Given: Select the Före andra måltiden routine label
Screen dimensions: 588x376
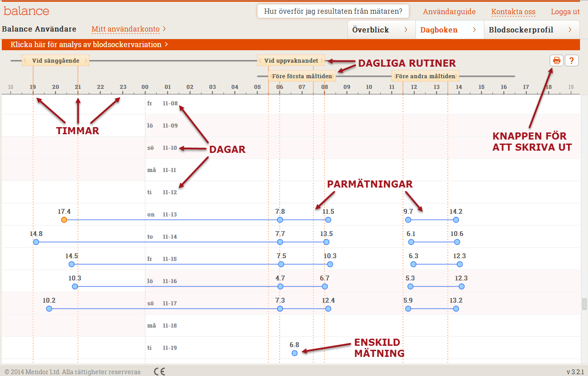Looking at the screenshot, I should coord(426,76).
